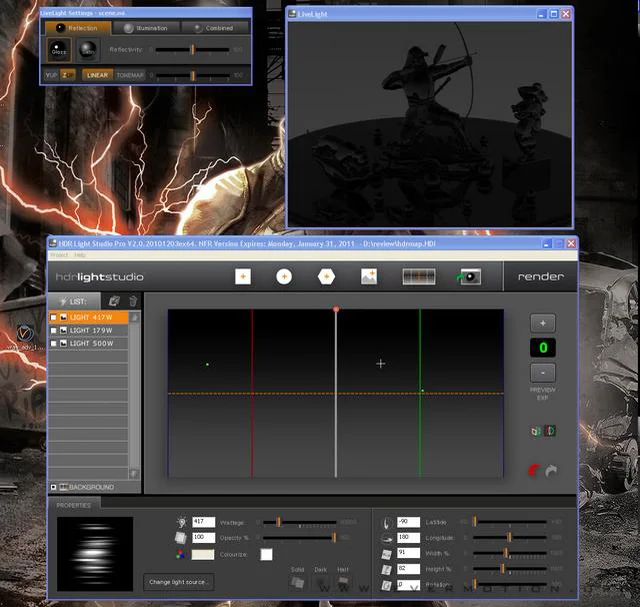Click the light preview thumbnail
Image resolution: width=640 pixels, height=607 pixels.
pyautogui.click(x=95, y=554)
